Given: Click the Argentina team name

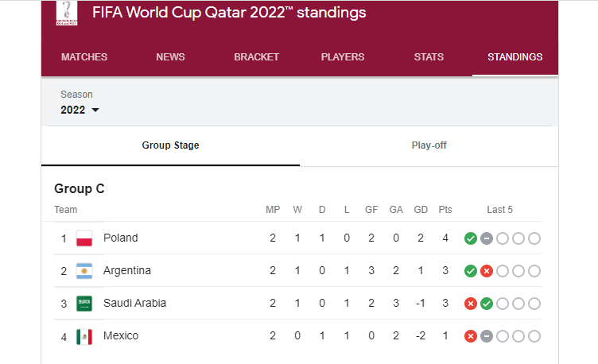Looking at the screenshot, I should (127, 271).
